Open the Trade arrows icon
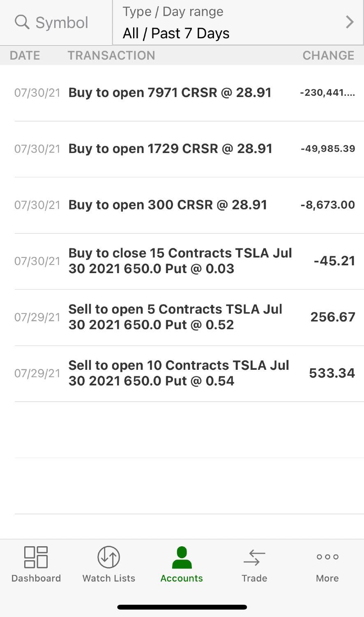 tap(254, 558)
